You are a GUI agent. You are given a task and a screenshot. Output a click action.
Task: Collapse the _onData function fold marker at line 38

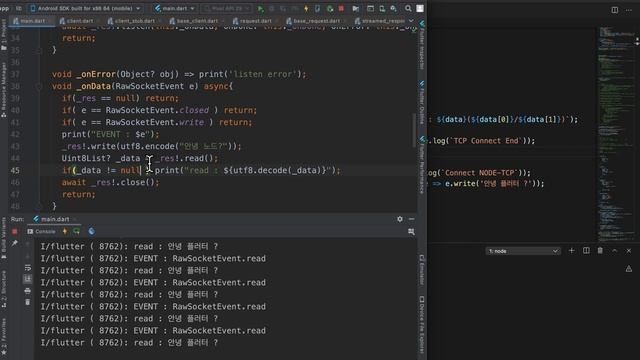[39, 87]
